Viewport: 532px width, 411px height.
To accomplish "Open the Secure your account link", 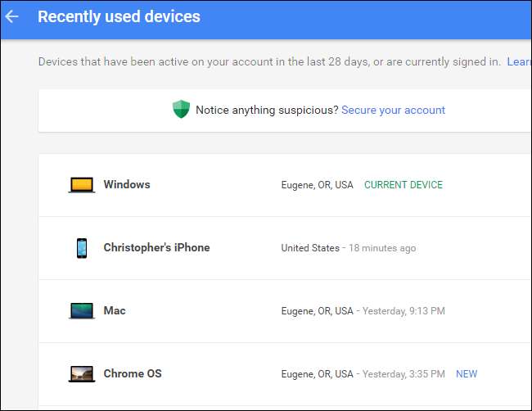I will (x=393, y=110).
